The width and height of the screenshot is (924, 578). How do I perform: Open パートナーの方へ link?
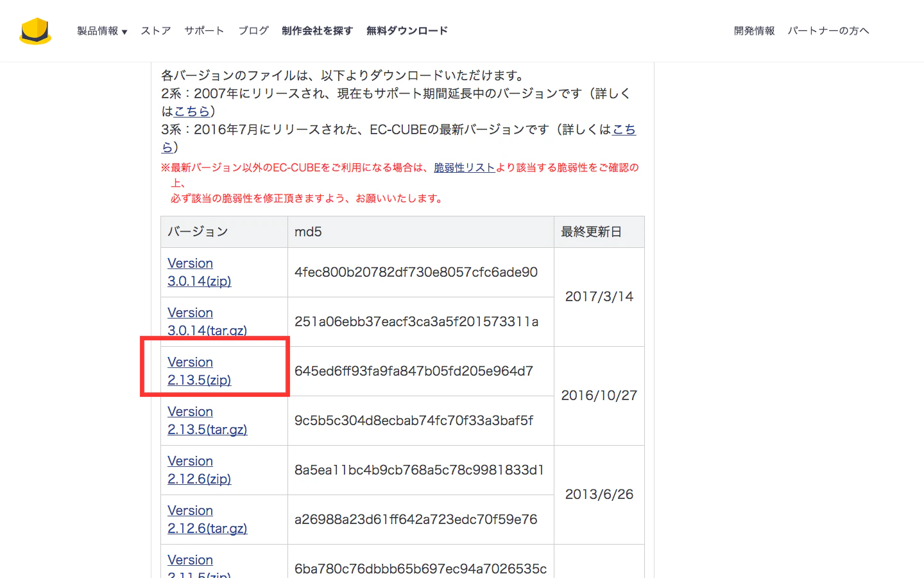pos(828,31)
